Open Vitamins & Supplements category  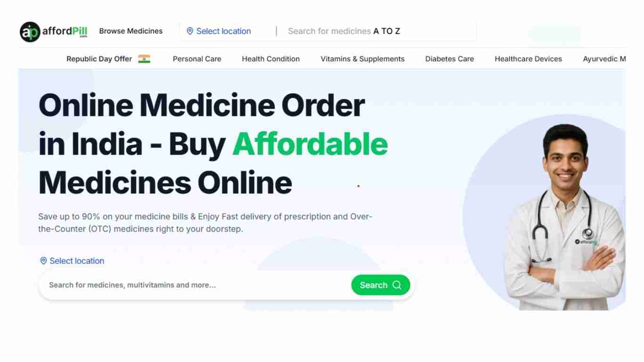pyautogui.click(x=363, y=59)
